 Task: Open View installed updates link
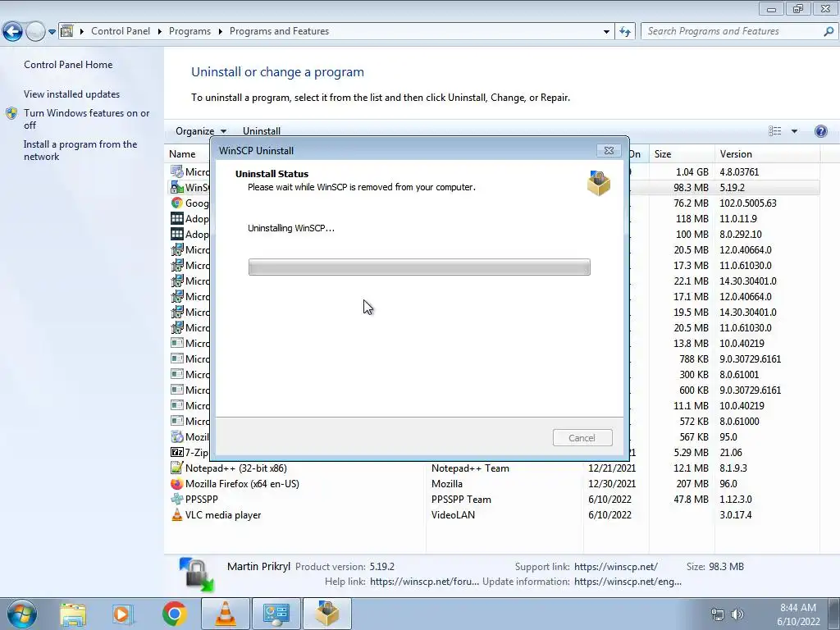(72, 94)
